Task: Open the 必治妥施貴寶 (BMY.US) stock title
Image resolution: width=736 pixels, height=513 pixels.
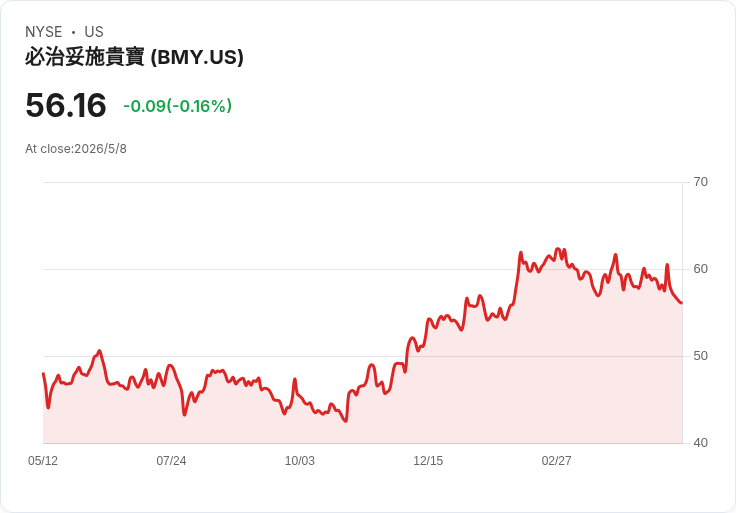Action: coord(134,57)
